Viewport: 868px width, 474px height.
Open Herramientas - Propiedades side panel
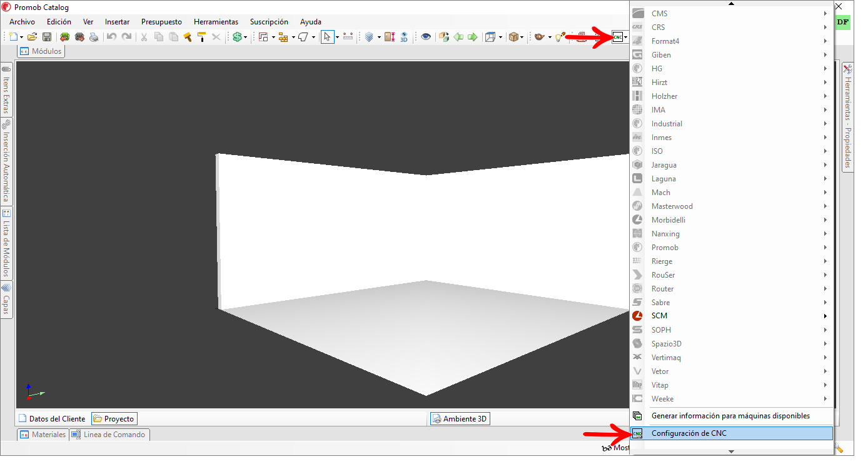848,117
